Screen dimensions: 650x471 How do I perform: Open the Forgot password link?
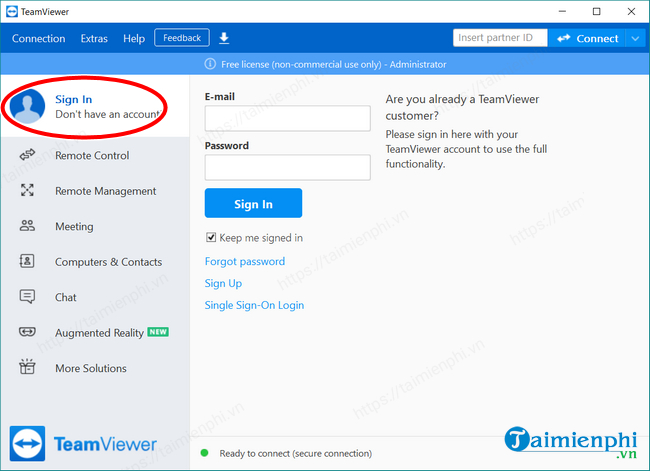pyautogui.click(x=245, y=261)
